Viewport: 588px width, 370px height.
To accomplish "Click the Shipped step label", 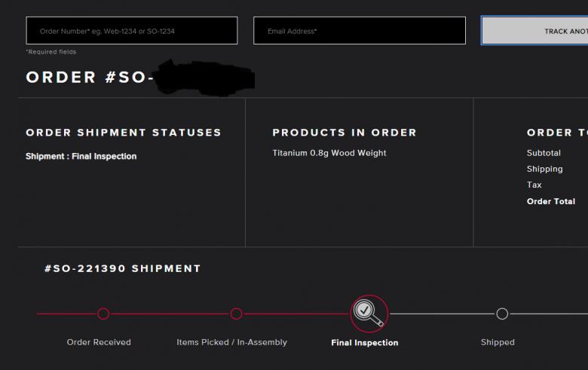I will (x=498, y=342).
